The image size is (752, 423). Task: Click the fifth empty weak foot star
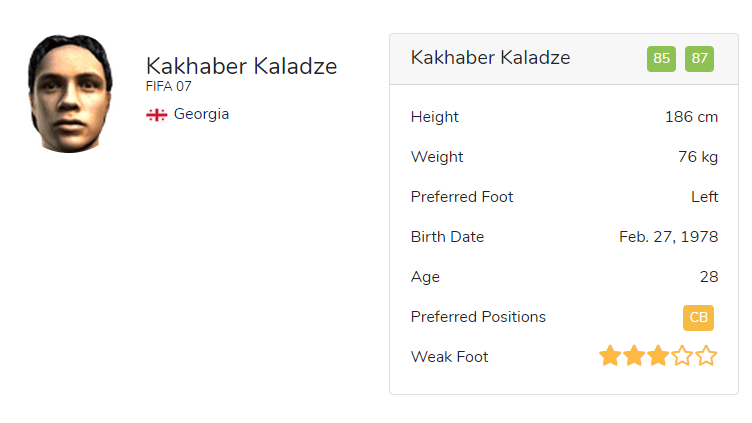click(706, 356)
